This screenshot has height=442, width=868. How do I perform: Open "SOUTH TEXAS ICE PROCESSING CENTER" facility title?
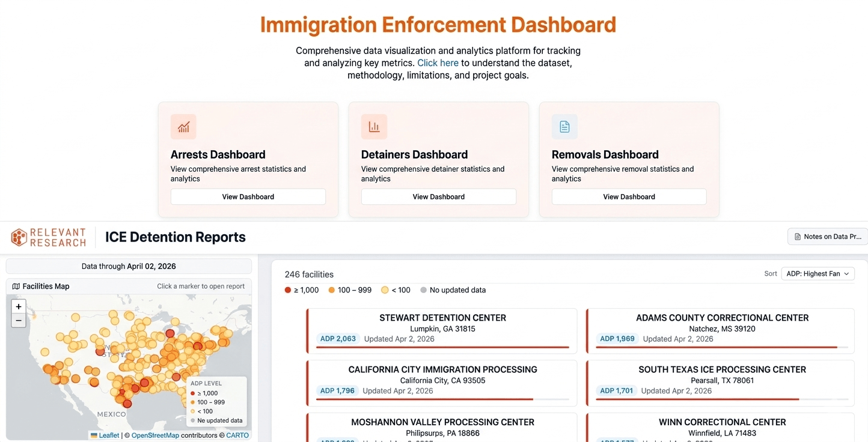coord(723,369)
